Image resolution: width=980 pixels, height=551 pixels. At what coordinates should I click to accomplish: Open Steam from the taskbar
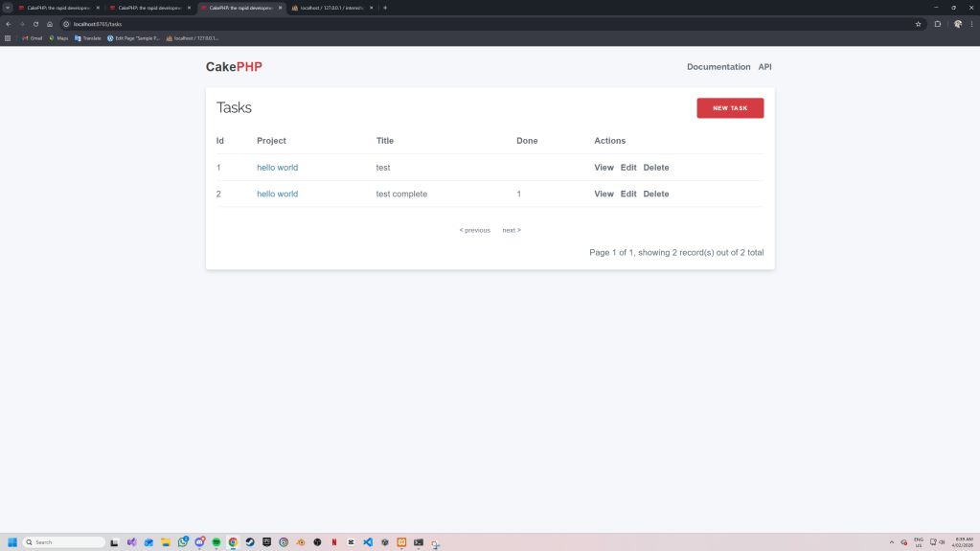pos(250,542)
